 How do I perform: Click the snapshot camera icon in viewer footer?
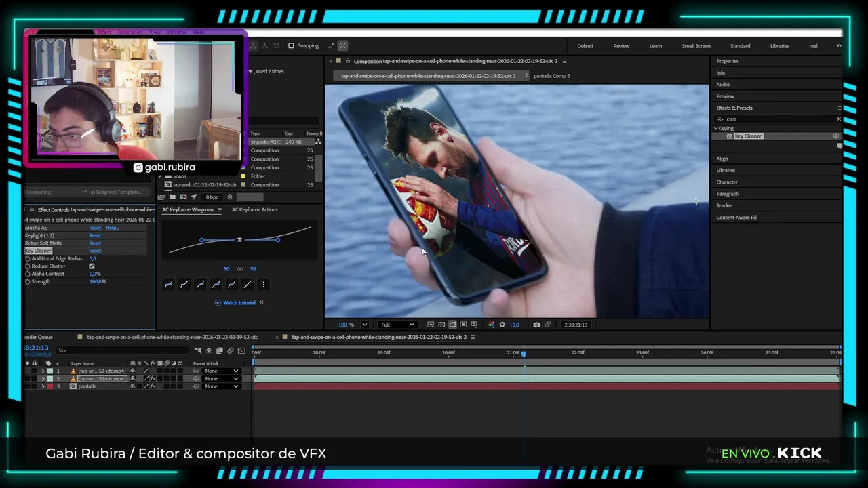[x=536, y=325]
